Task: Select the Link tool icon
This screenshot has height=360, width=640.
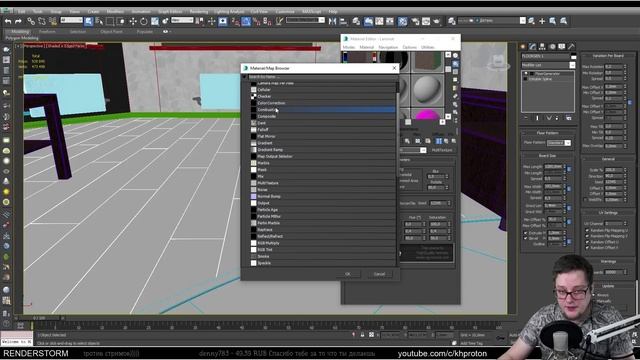Action: pos(31,21)
